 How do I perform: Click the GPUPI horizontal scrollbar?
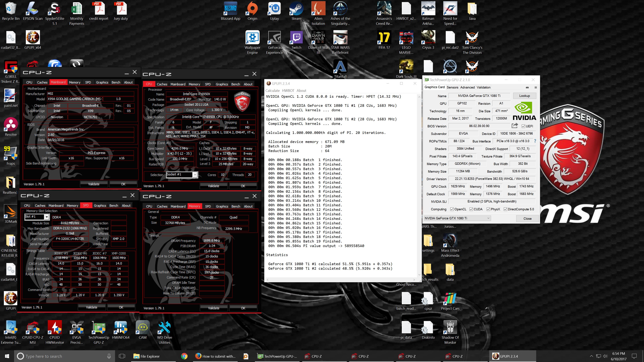point(340,280)
